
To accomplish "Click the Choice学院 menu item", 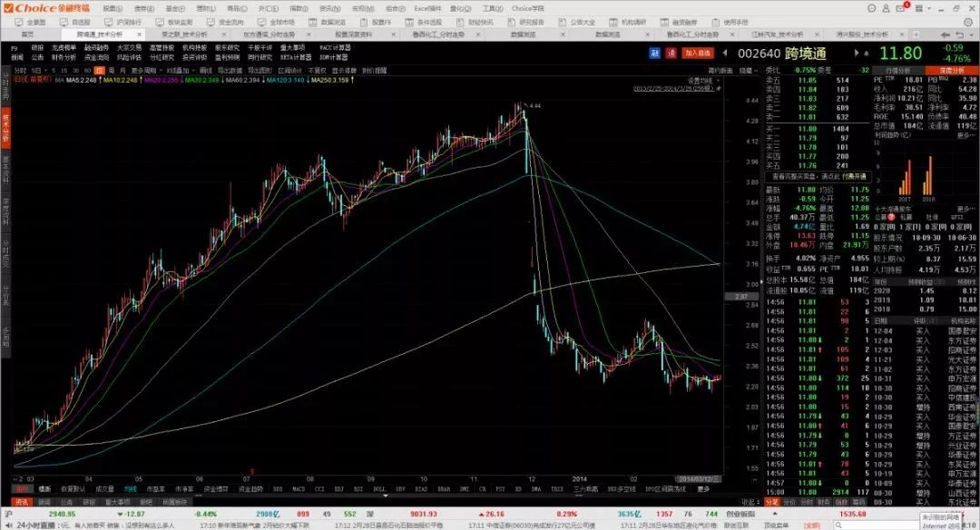I will 527,8.
